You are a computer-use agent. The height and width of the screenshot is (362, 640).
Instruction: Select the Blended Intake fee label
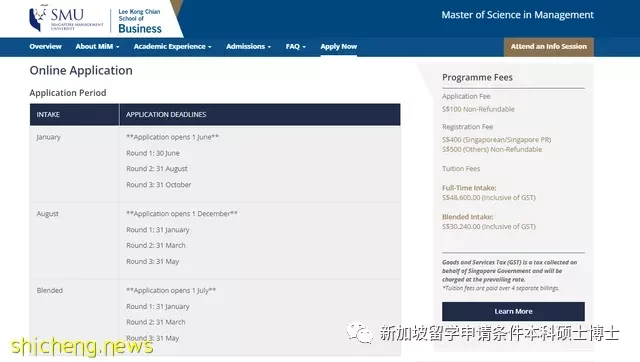[x=467, y=217]
